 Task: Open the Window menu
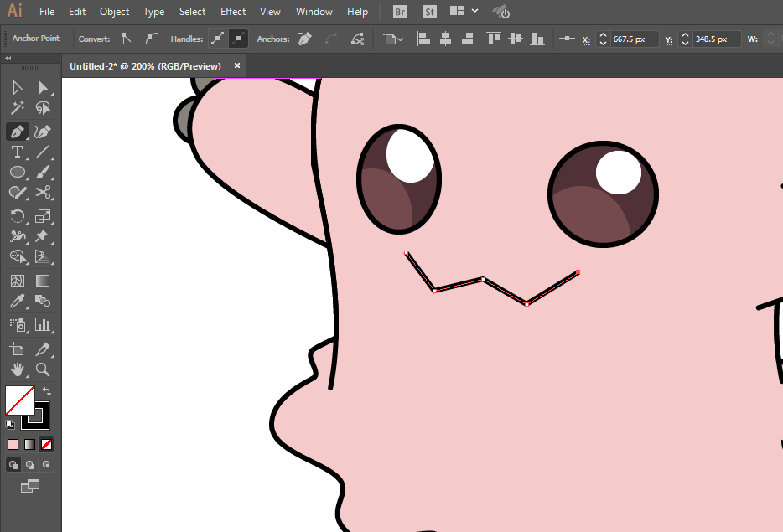click(x=314, y=12)
